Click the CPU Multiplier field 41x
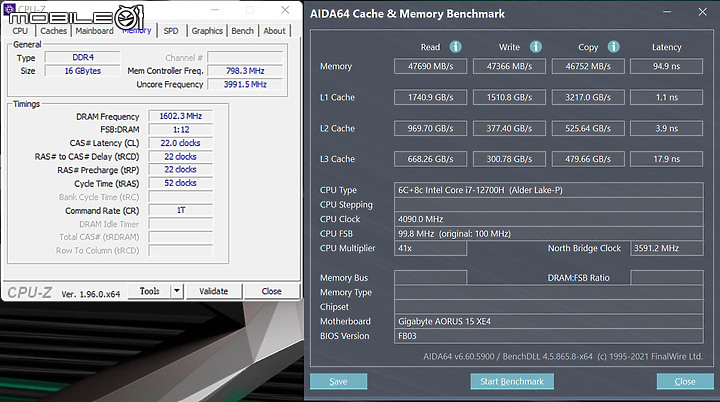Image resolution: width=720 pixels, height=402 pixels. 430,248
